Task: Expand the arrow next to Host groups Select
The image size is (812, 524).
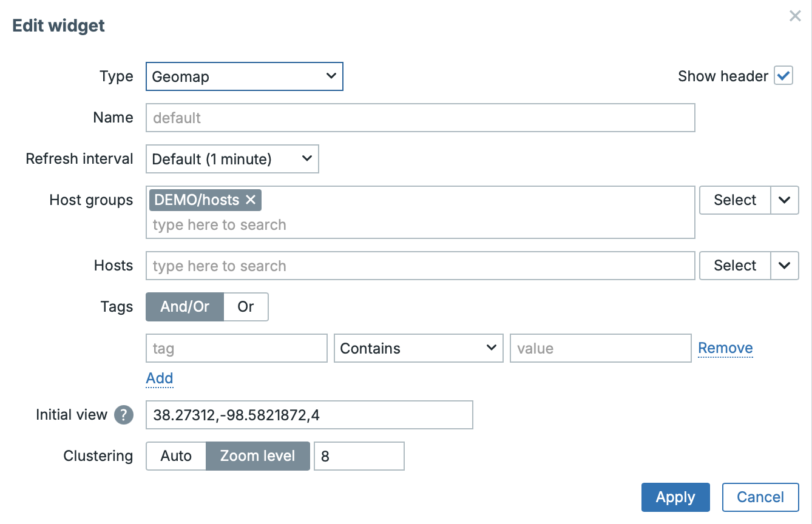Action: (x=785, y=200)
